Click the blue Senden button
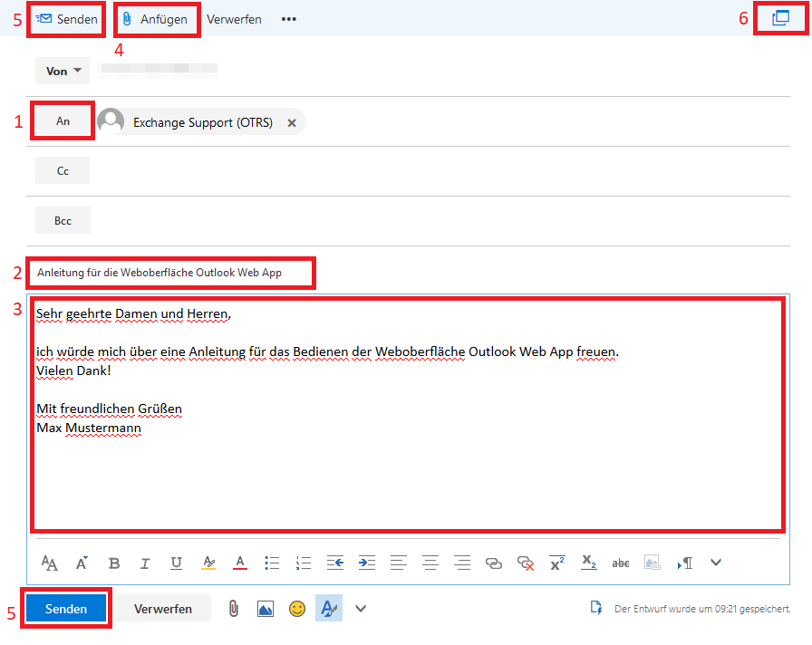This screenshot has width=812, height=645. (66, 609)
